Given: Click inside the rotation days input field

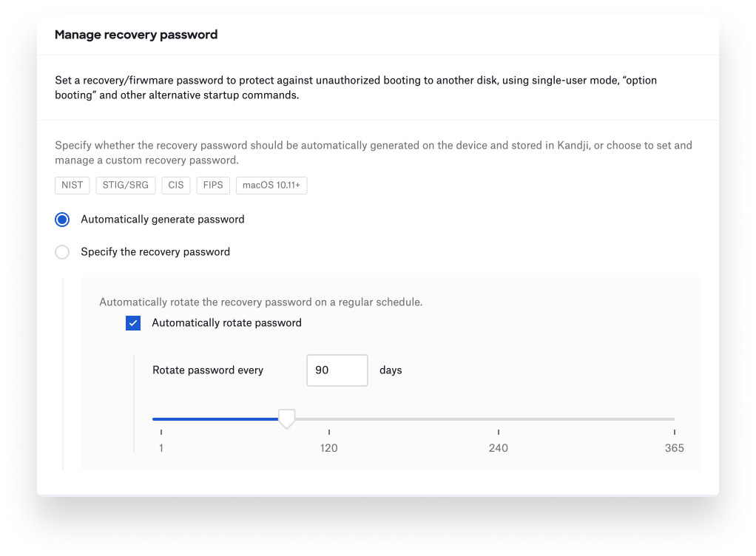Looking at the screenshot, I should tap(337, 370).
